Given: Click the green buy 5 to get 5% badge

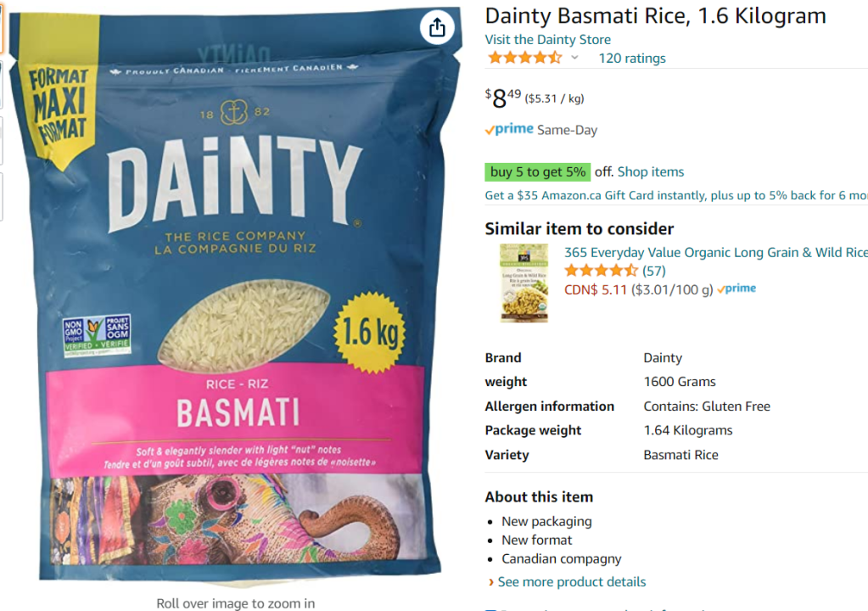Looking at the screenshot, I should (x=538, y=172).
